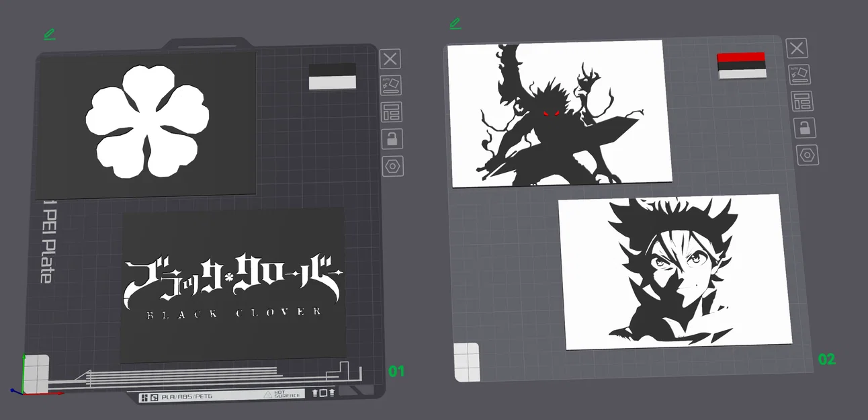Auto orient objects on plate 02
868x420 pixels.
pos(799,75)
